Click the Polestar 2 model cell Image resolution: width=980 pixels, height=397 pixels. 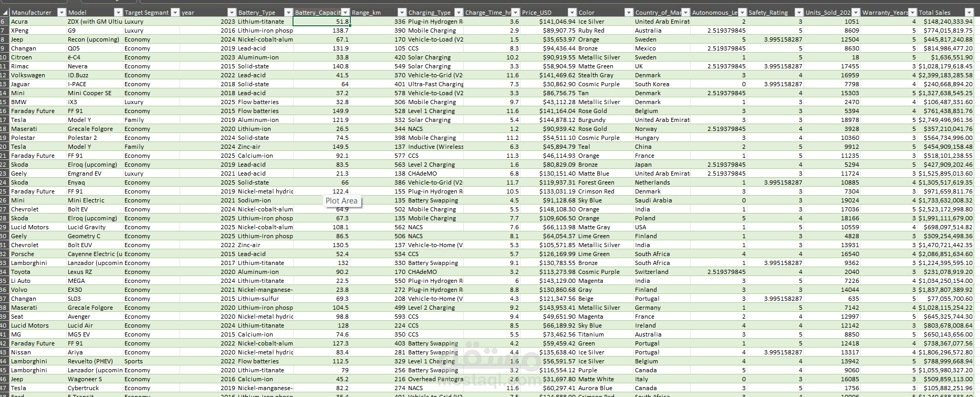click(x=95, y=138)
